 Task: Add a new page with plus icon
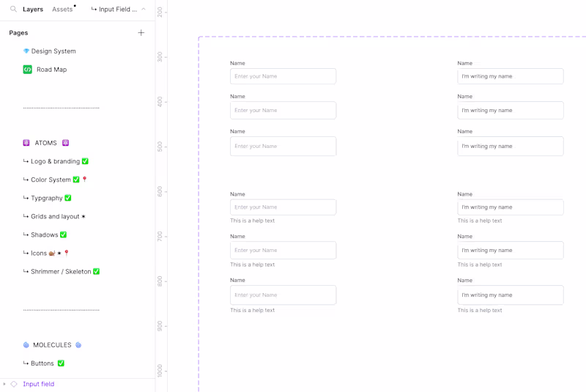pos(141,33)
